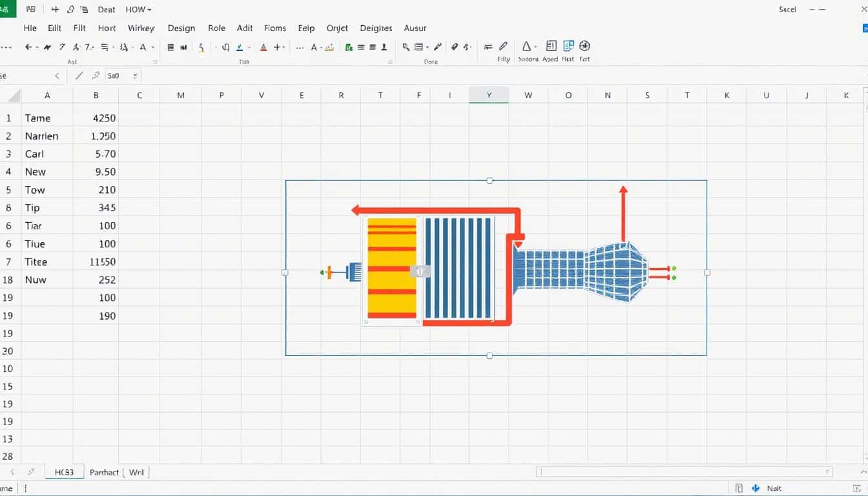Click the plus icon in the ribbon
The height and width of the screenshot is (496, 868).
tap(276, 47)
